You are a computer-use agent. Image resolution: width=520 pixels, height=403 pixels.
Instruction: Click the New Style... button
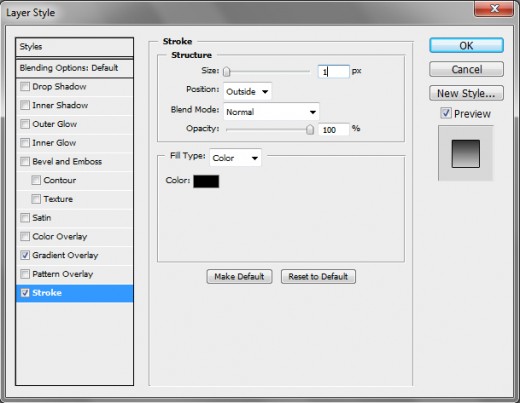(466, 93)
